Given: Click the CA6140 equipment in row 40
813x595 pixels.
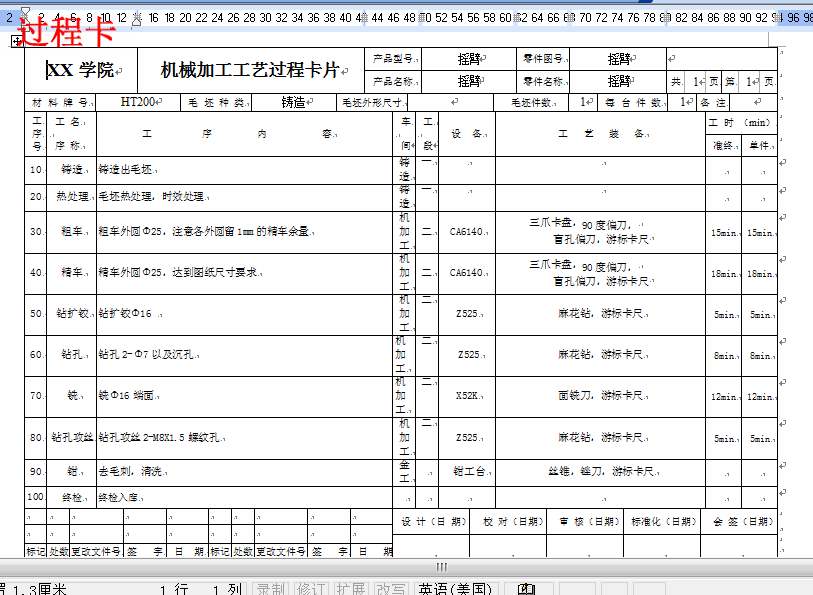Looking at the screenshot, I should [466, 273].
